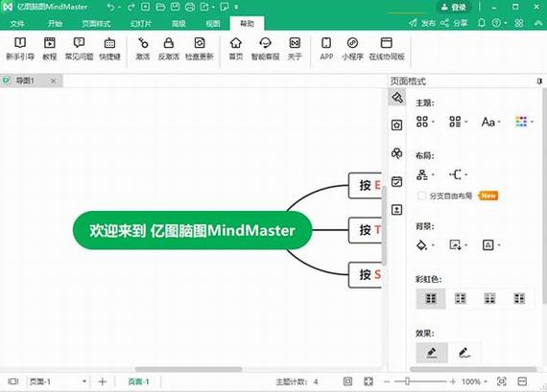Open the notification bell icon
547x392 pixels.
point(482,23)
